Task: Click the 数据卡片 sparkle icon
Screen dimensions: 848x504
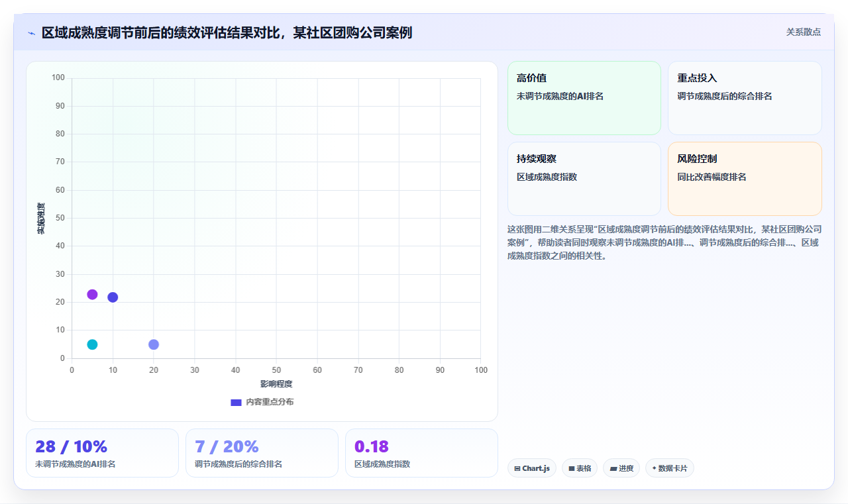Action: point(654,468)
